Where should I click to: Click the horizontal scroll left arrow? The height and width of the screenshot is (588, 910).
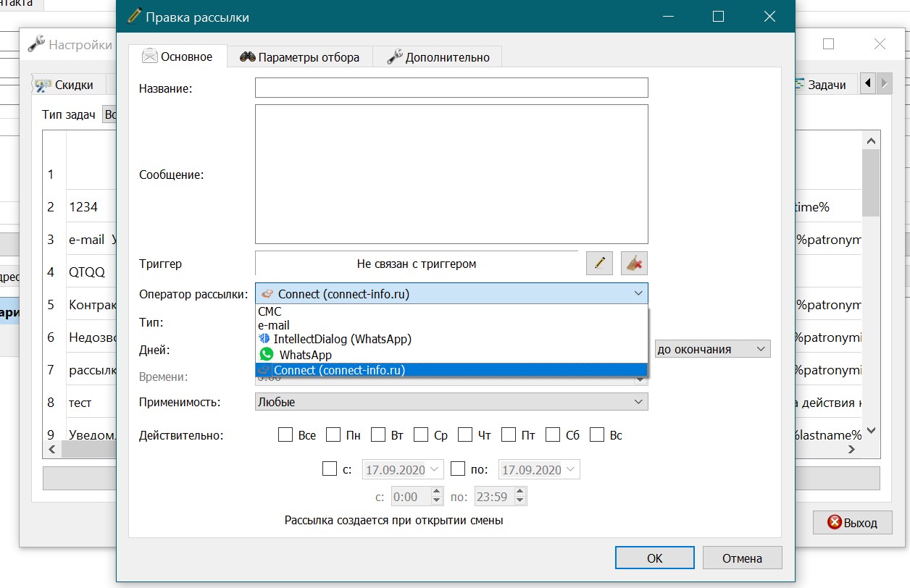point(52,450)
